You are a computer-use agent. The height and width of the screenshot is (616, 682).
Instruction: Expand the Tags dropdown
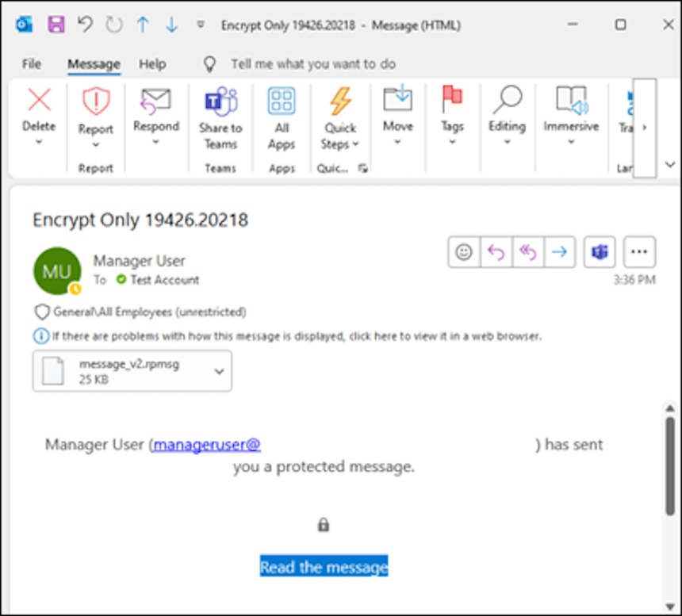pos(452,142)
